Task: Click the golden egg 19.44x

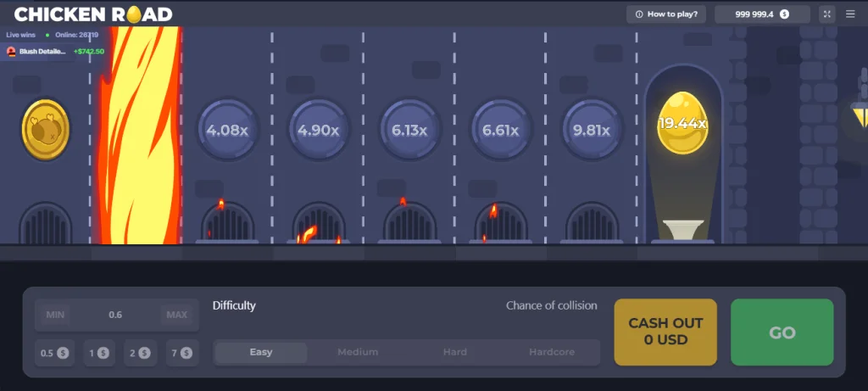Action: tap(682, 123)
